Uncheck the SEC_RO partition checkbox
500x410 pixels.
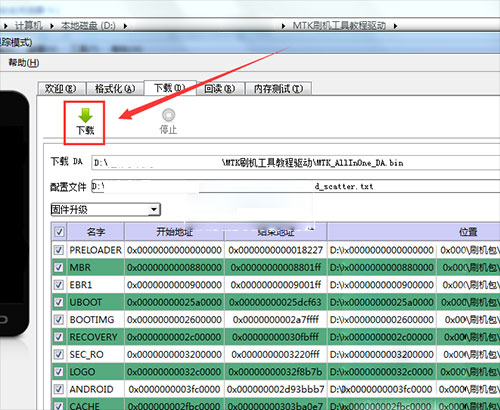coord(59,354)
